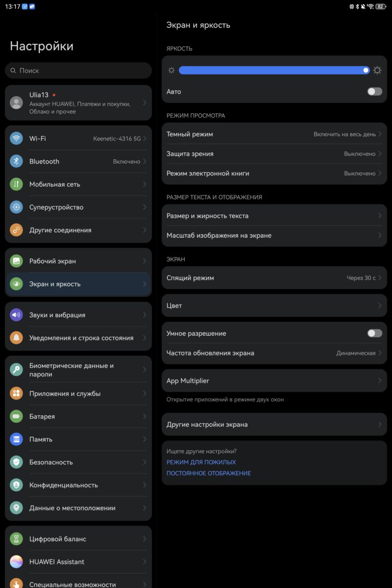Tap the Ulia13 account avatar

point(16,103)
